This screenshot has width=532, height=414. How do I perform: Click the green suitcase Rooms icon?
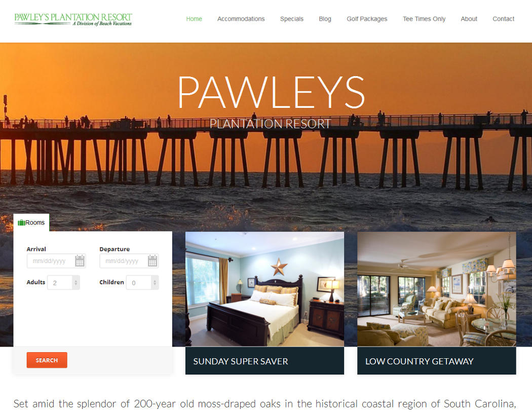tap(21, 222)
